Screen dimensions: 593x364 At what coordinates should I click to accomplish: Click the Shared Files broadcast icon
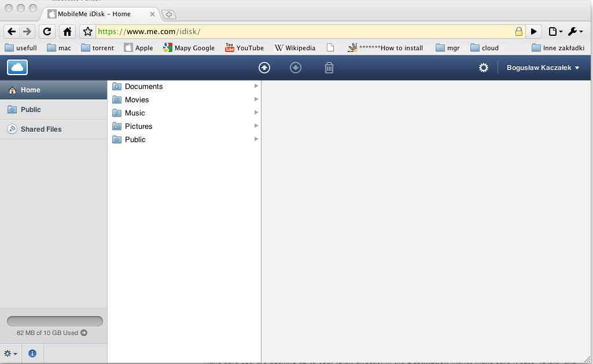pos(13,129)
